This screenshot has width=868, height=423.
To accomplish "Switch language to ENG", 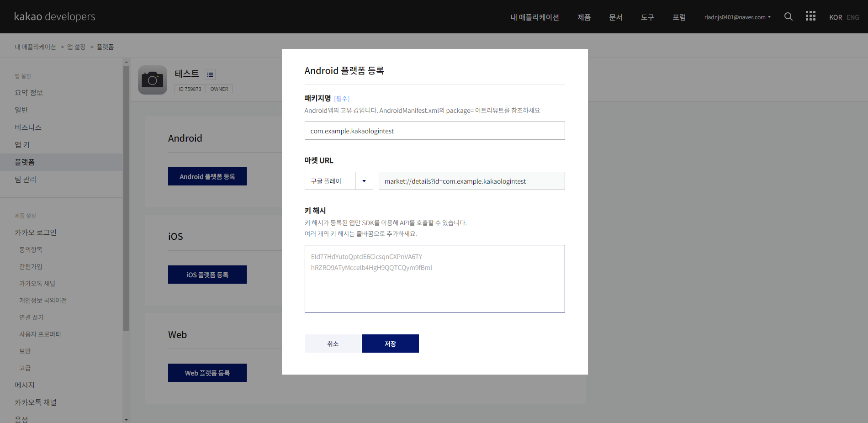I will 853,17.
